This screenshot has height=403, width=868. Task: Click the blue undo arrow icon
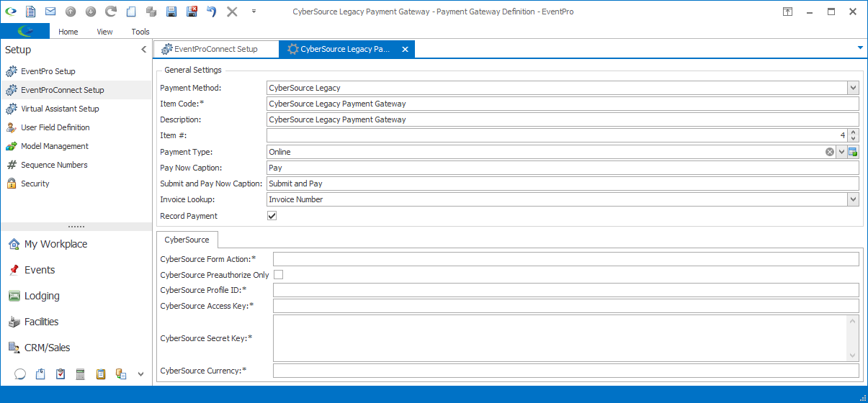pos(212,12)
